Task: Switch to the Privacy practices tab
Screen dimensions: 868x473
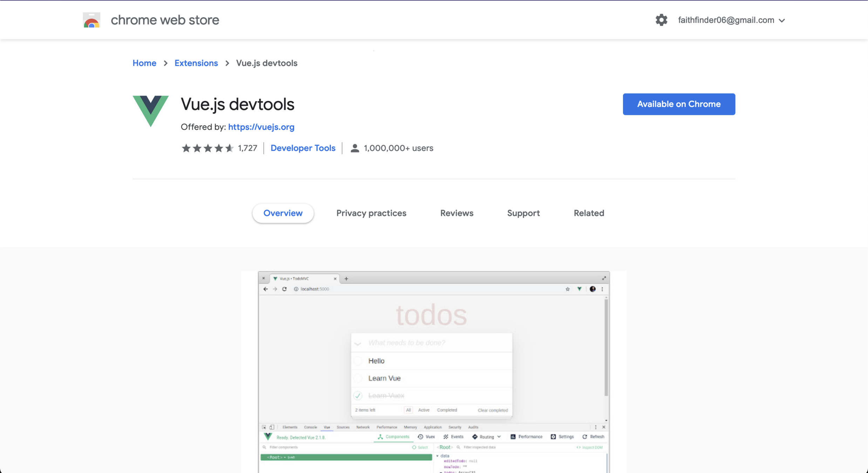Action: [371, 213]
